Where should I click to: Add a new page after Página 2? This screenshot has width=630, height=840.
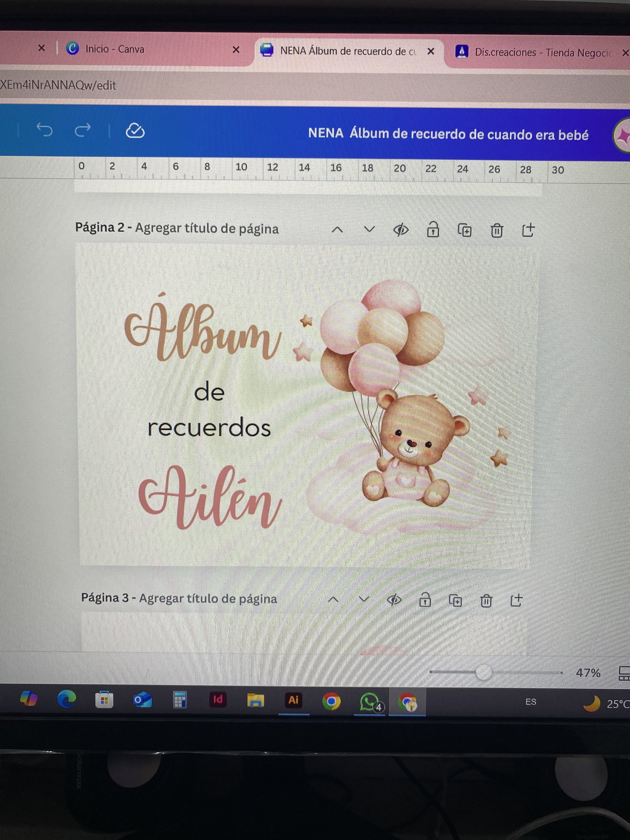point(528,230)
